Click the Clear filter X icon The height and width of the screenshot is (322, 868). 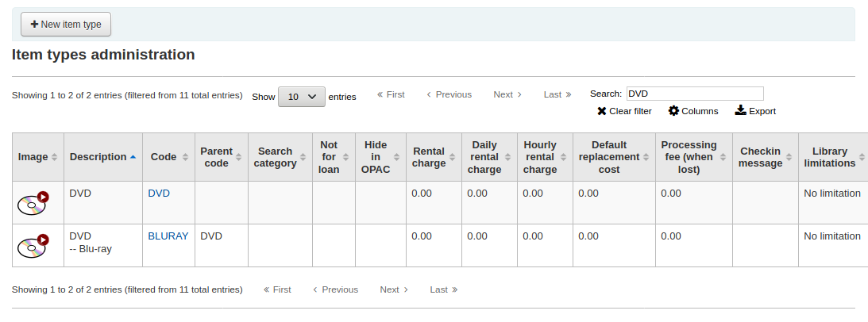602,111
